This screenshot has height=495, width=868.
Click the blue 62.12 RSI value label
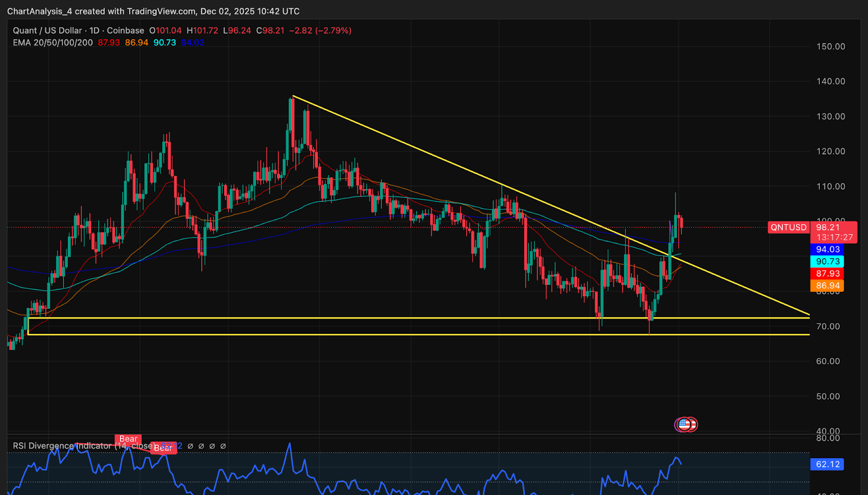827,465
